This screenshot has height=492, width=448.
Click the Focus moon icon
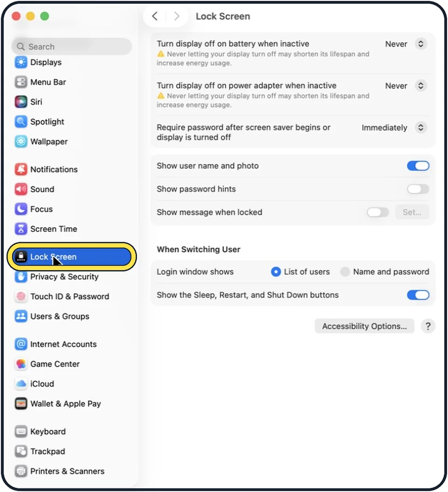(21, 209)
